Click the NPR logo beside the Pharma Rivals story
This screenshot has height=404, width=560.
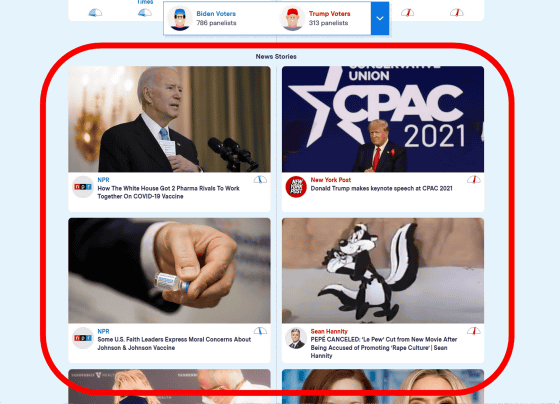(x=83, y=186)
